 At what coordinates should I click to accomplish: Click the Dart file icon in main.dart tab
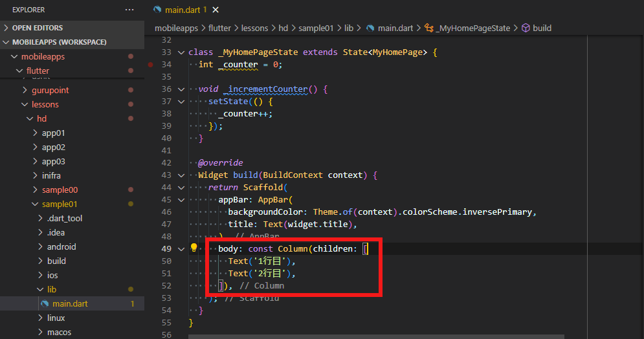point(157,10)
